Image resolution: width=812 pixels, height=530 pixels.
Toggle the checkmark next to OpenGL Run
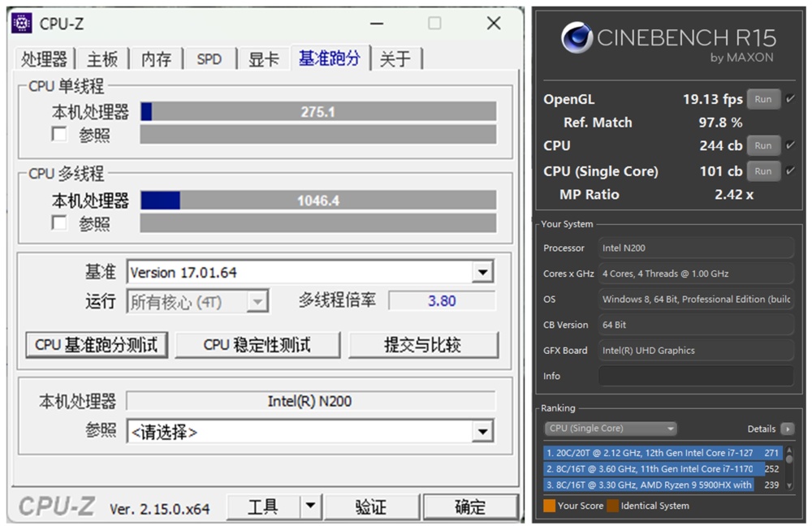click(x=790, y=99)
